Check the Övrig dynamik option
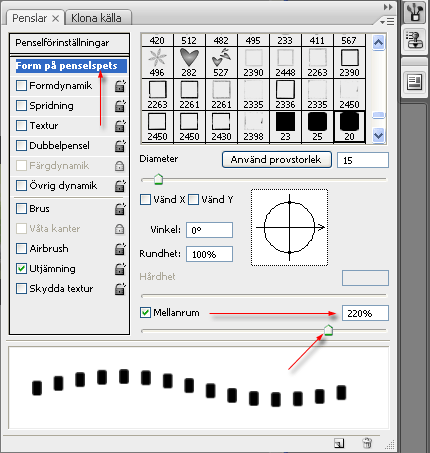The height and width of the screenshot is (453, 430). pos(21,186)
